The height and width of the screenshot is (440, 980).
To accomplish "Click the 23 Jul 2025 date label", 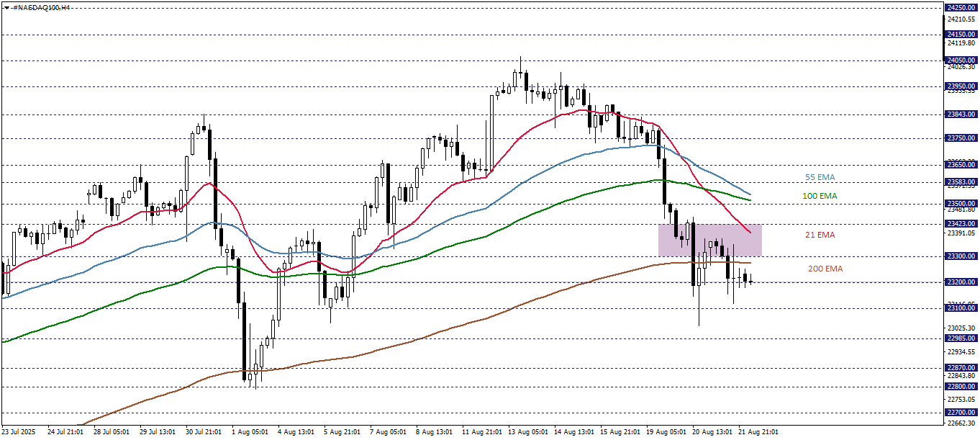I will (x=18, y=432).
